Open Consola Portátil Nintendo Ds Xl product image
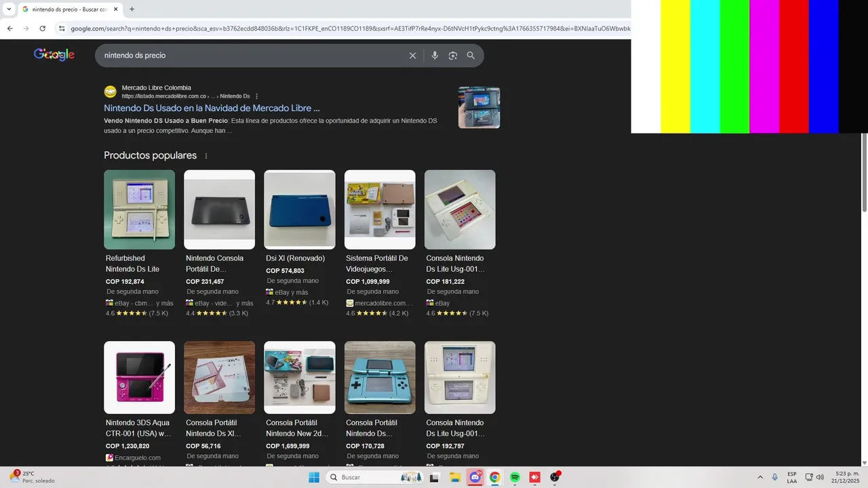868x488 pixels. [219, 378]
